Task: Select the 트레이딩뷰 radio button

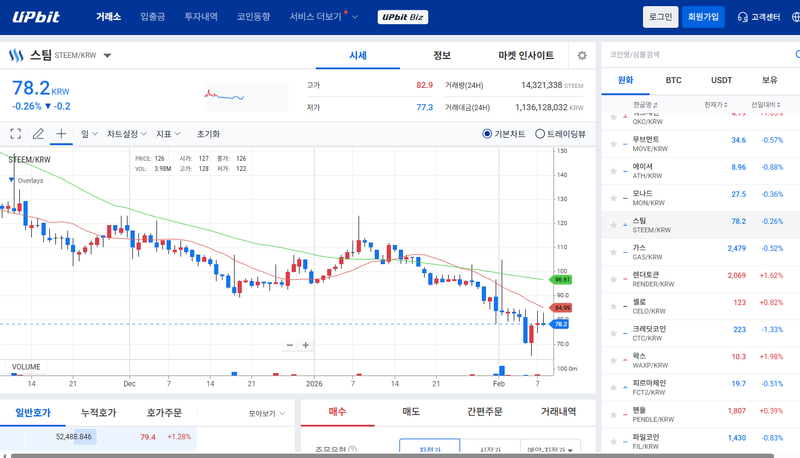Action: click(540, 133)
